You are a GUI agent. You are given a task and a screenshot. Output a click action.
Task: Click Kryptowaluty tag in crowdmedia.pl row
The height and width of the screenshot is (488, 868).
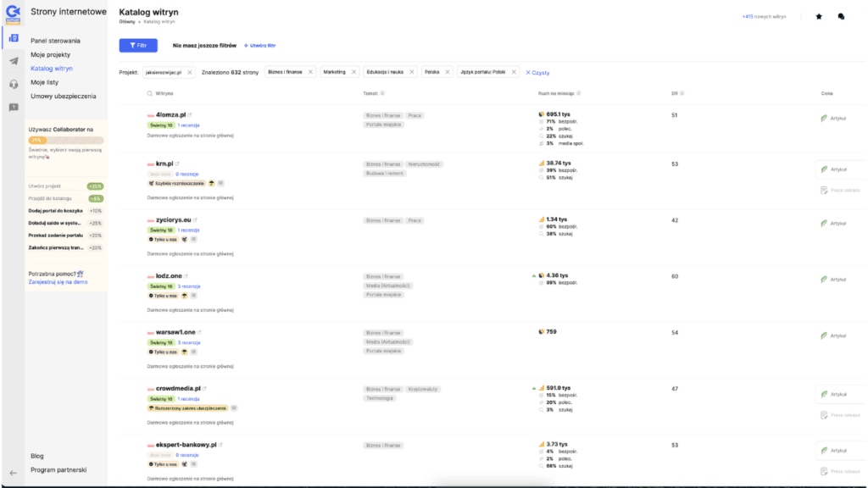[x=423, y=390]
